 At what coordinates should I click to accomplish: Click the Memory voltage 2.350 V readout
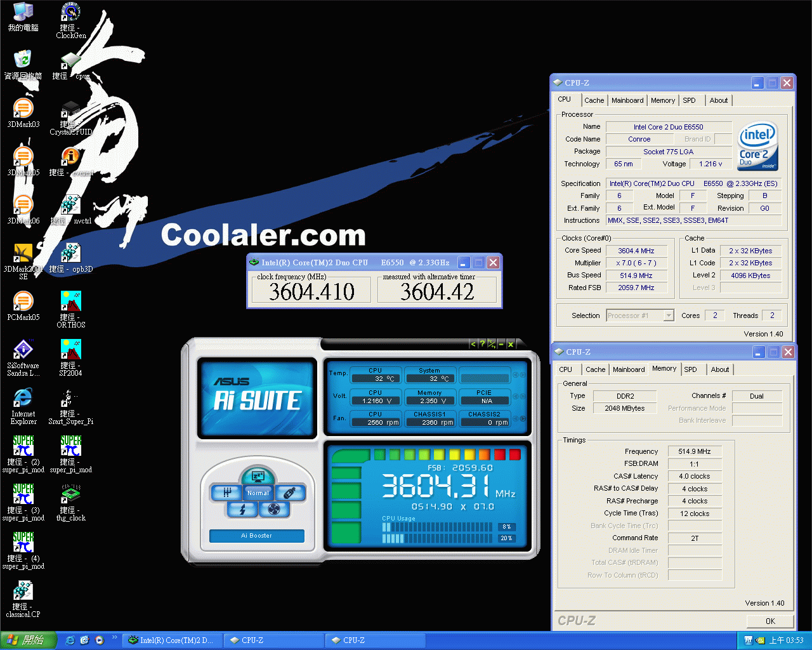(x=429, y=401)
